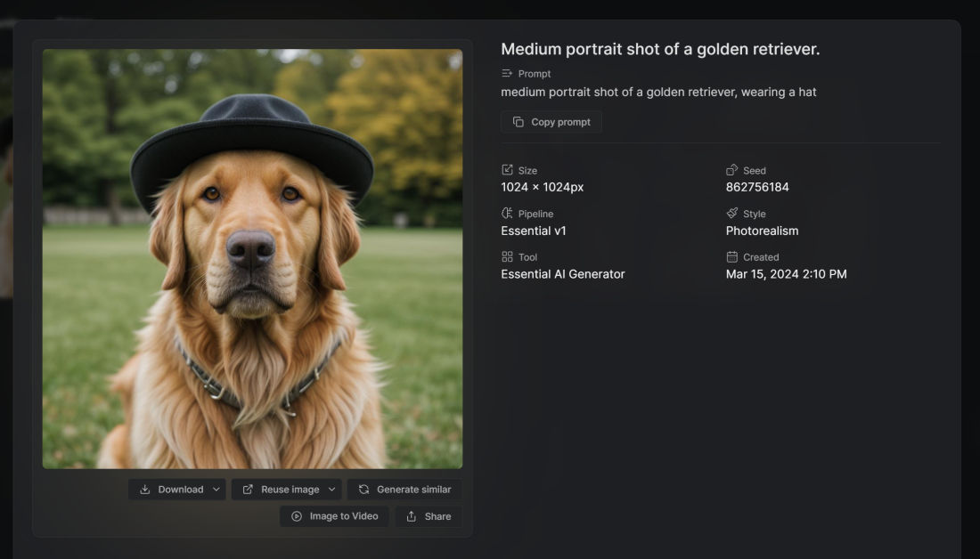
Task: Open Image to Video
Action: coord(334,516)
